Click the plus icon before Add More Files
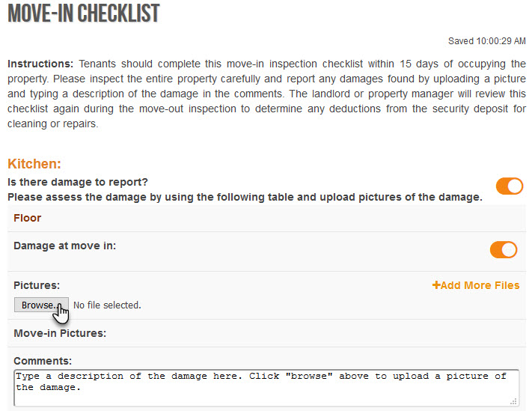The height and width of the screenshot is (411, 532). [436, 284]
